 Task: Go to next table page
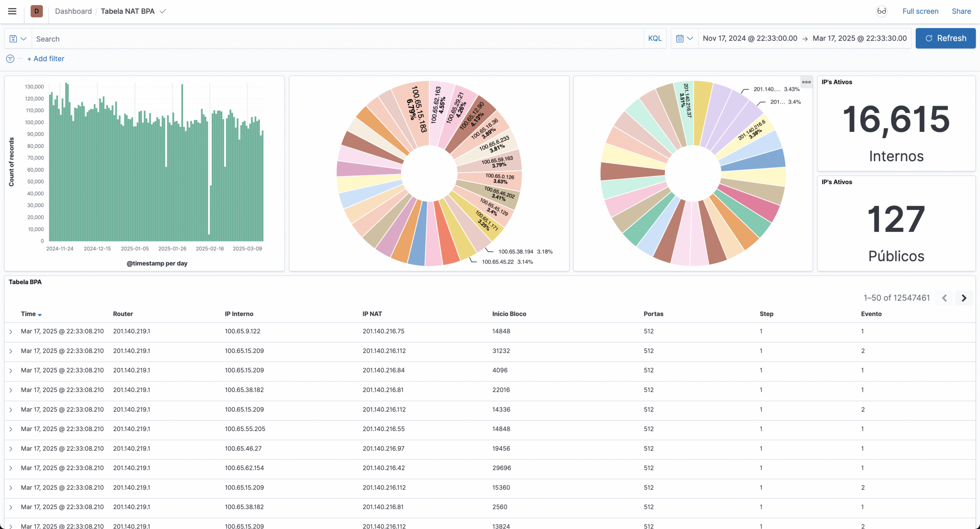(x=964, y=298)
